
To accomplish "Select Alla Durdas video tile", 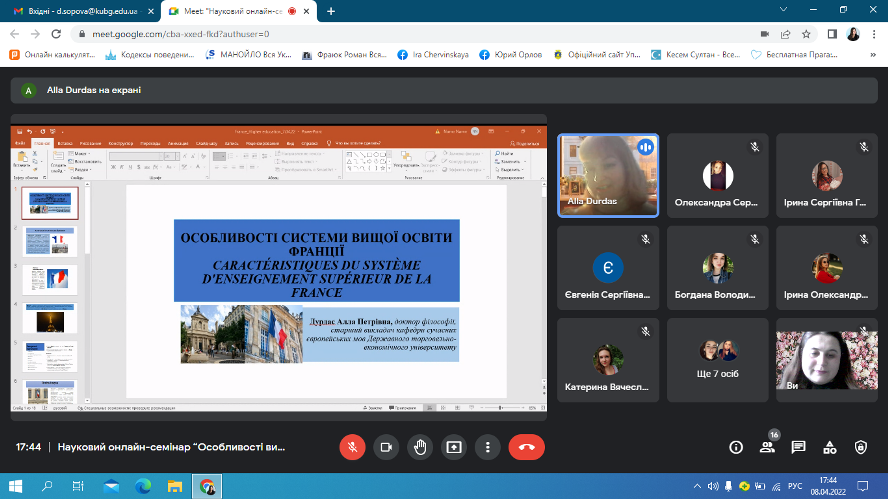I will click(x=608, y=175).
